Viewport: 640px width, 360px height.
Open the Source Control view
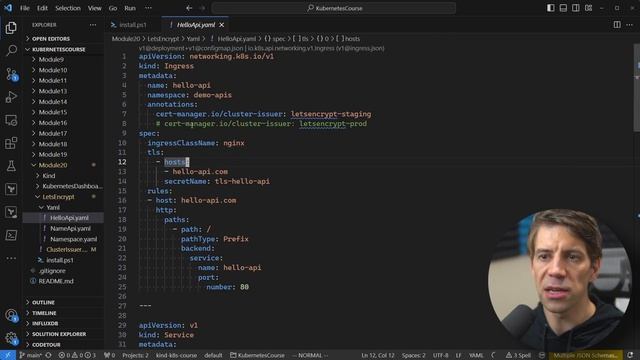click(x=11, y=74)
